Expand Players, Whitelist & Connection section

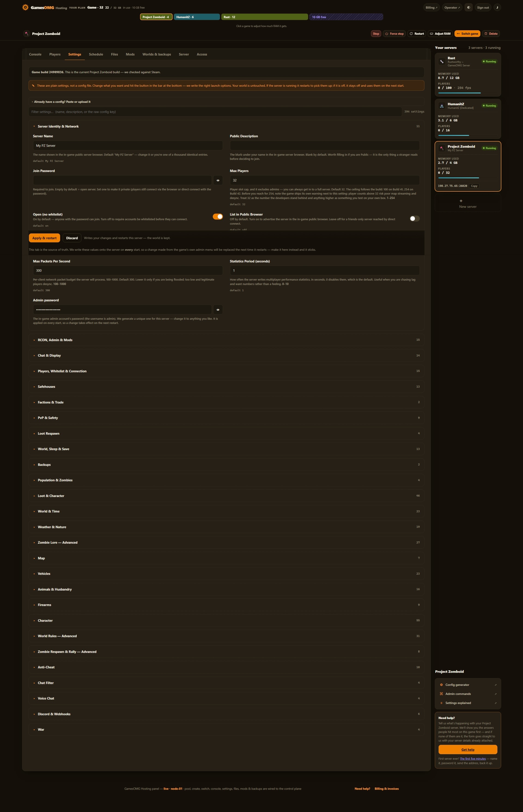point(226,371)
